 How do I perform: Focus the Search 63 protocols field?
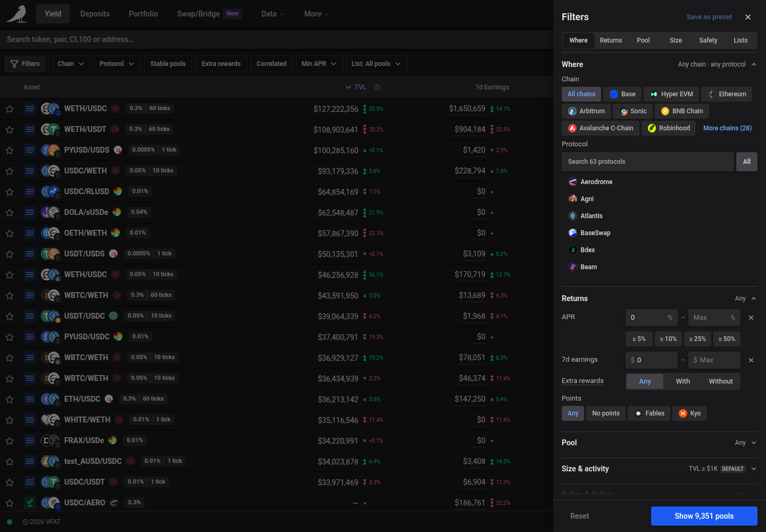(x=648, y=162)
